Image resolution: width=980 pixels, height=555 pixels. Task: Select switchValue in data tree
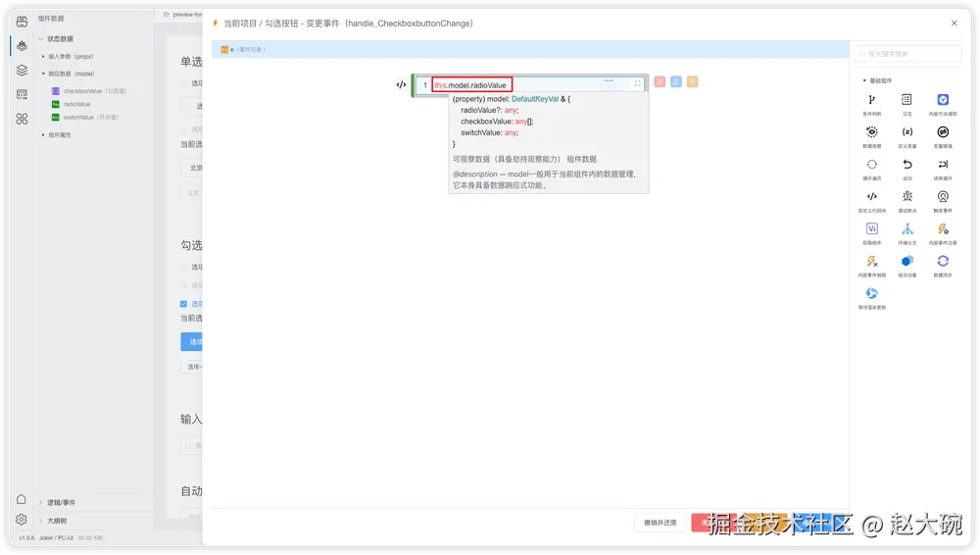pyautogui.click(x=84, y=118)
